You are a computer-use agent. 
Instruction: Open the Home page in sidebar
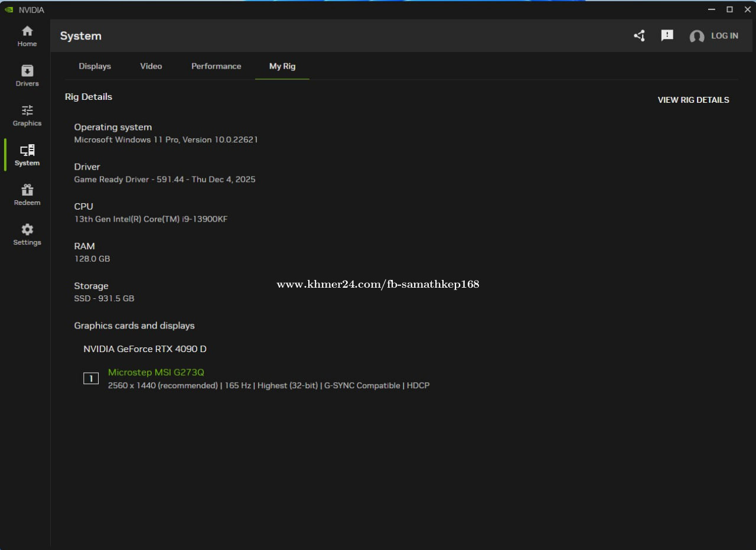27,36
